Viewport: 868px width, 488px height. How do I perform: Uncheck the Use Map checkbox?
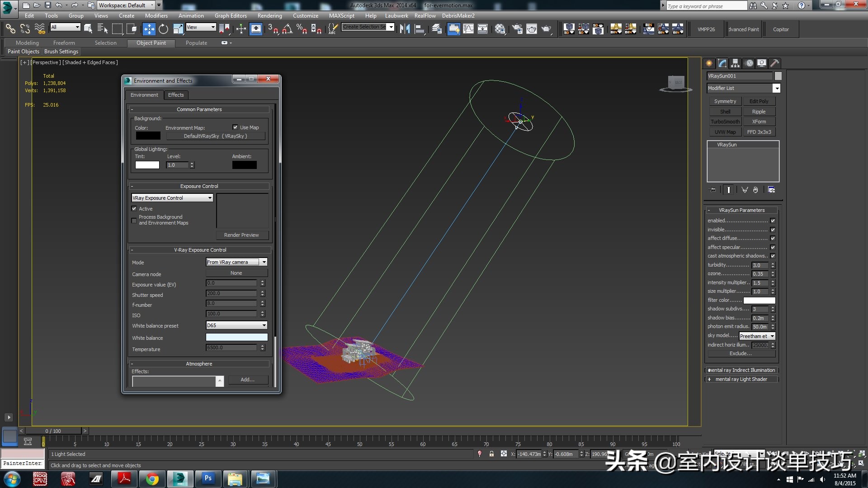point(235,127)
